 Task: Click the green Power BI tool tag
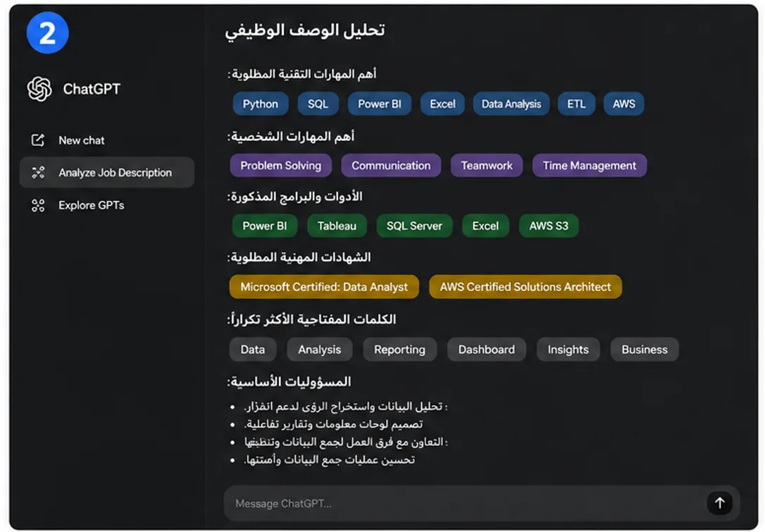point(265,226)
